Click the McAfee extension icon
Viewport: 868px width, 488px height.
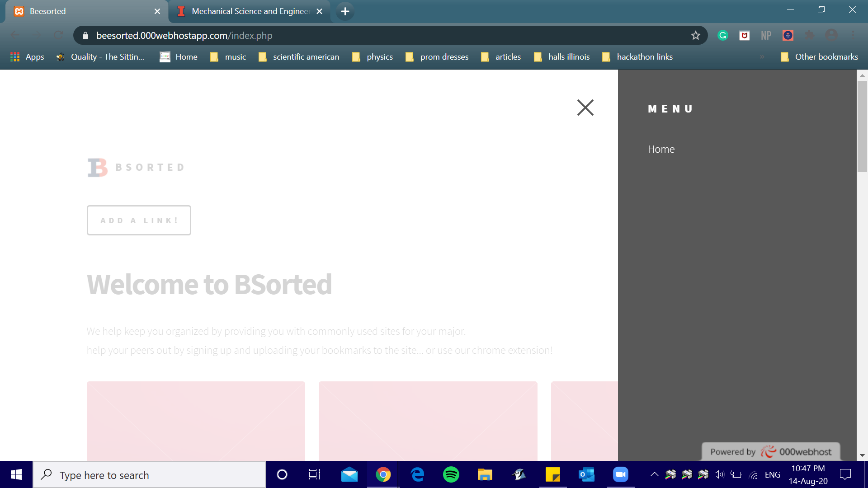[x=744, y=36]
